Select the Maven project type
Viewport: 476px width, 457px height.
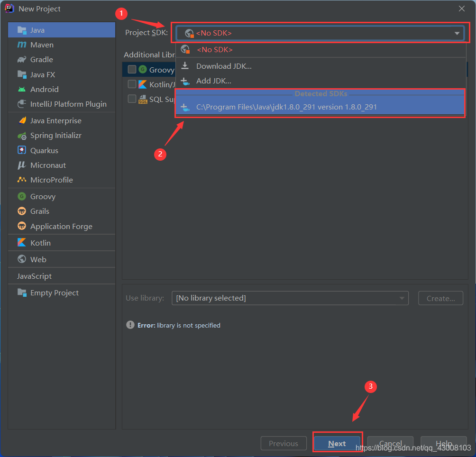62,45
